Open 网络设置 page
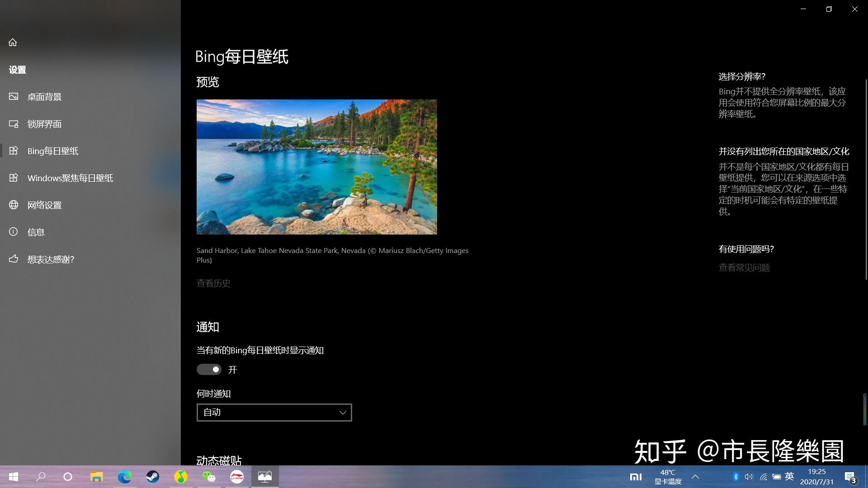Image resolution: width=868 pixels, height=488 pixels. (x=90, y=205)
